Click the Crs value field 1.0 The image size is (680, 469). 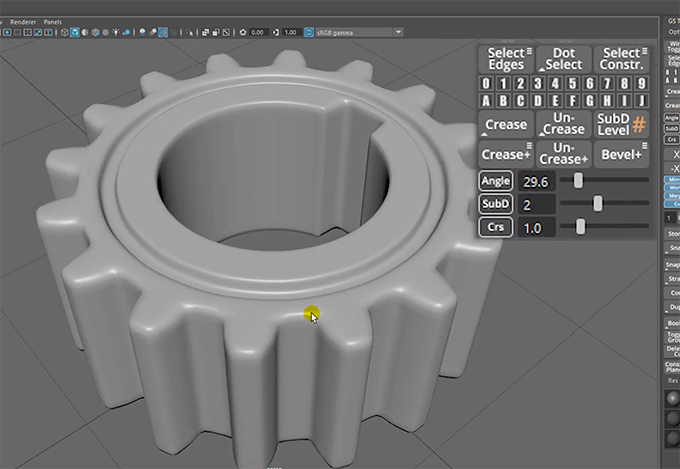tap(537, 227)
